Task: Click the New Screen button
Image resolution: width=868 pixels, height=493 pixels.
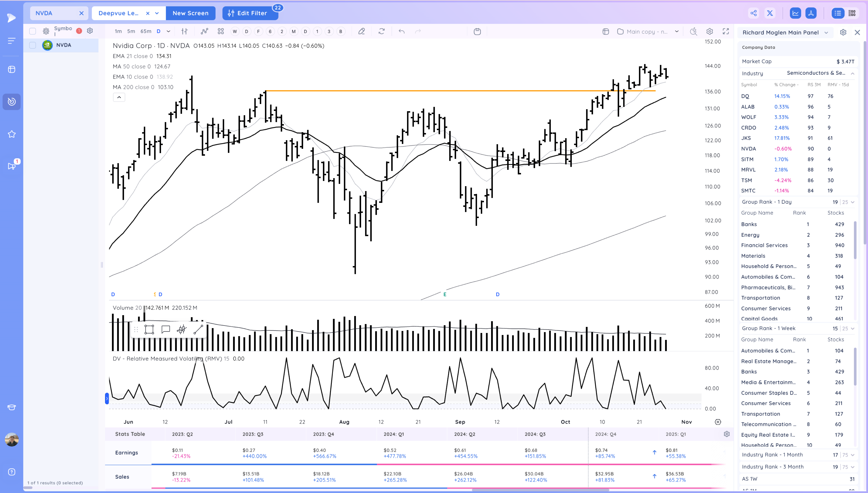Action: click(x=191, y=13)
